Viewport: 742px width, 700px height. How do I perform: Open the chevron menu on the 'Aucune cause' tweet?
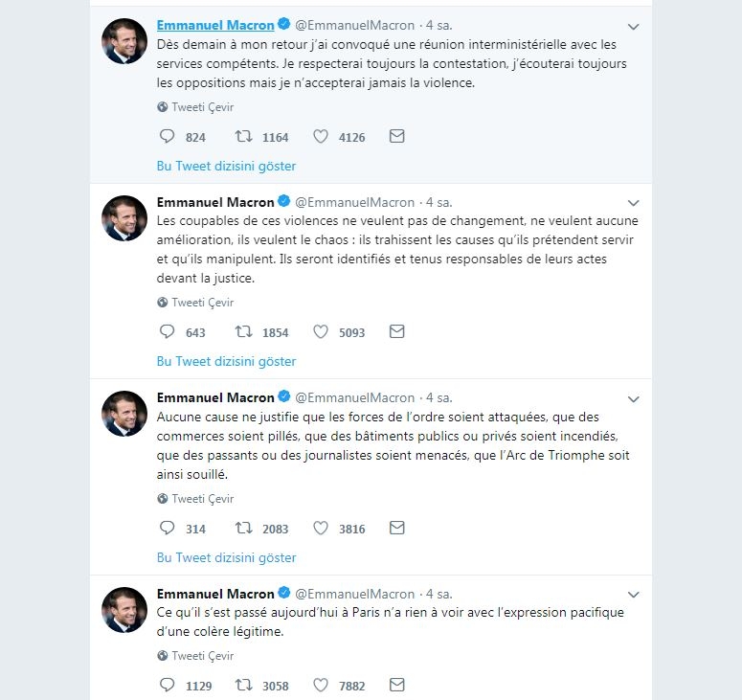633,398
